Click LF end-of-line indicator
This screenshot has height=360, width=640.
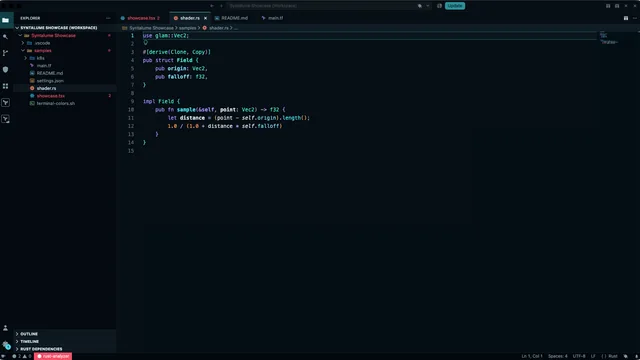[593, 356]
